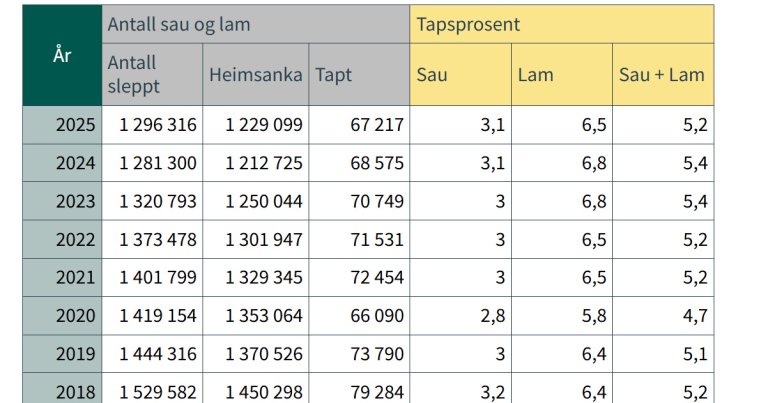Click the År column header
The height and width of the screenshot is (403, 768).
62,55
